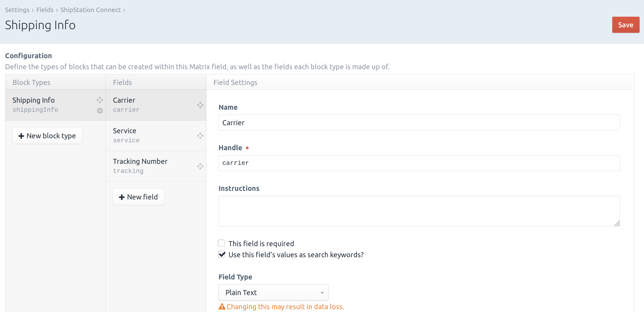Click plus icon in New block type

pyautogui.click(x=21, y=136)
